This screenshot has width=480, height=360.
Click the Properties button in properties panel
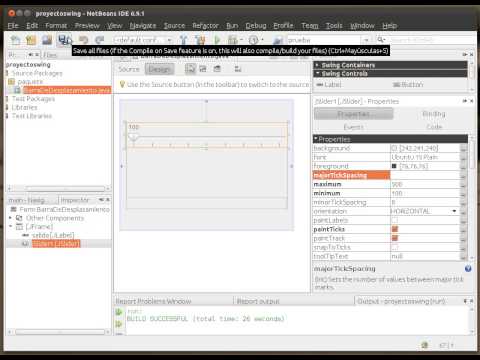[353, 114]
